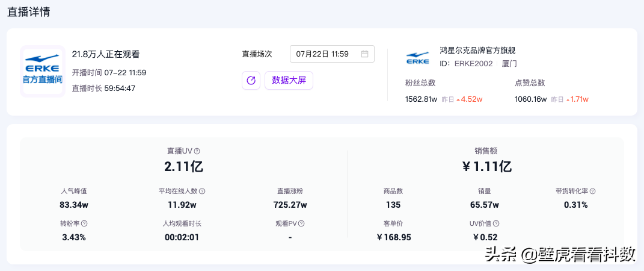The height and width of the screenshot is (271, 644).
Task: Click help icon beside 观看PV
Action: coord(301,223)
